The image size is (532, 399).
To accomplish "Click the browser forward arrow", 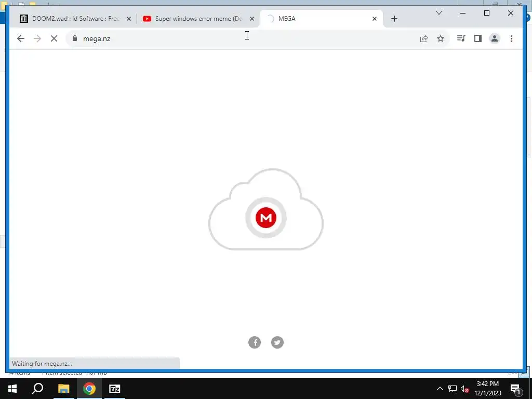I will 37,38.
